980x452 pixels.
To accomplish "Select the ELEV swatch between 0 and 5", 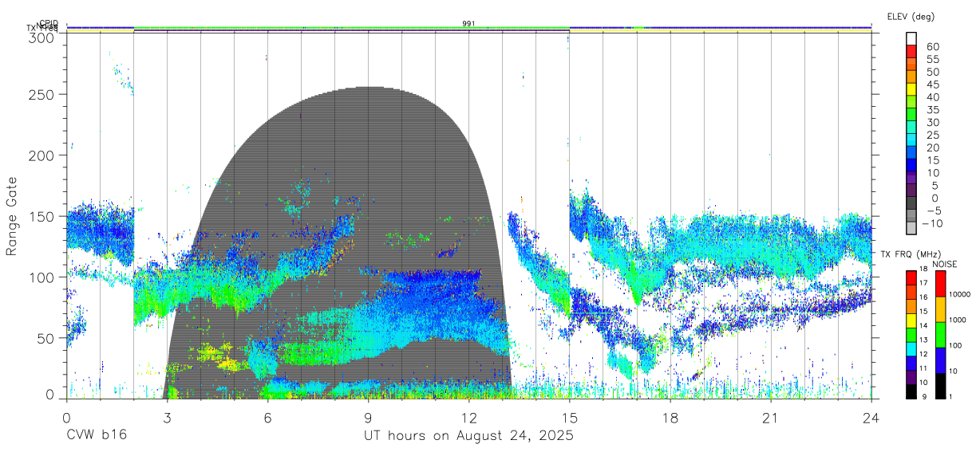I will (x=911, y=191).
